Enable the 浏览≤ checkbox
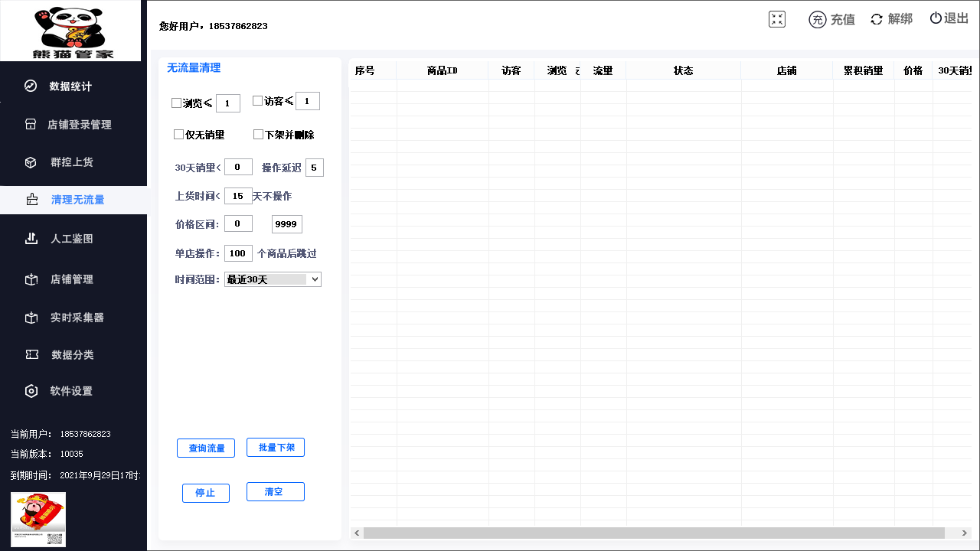Image resolution: width=980 pixels, height=551 pixels. click(177, 103)
